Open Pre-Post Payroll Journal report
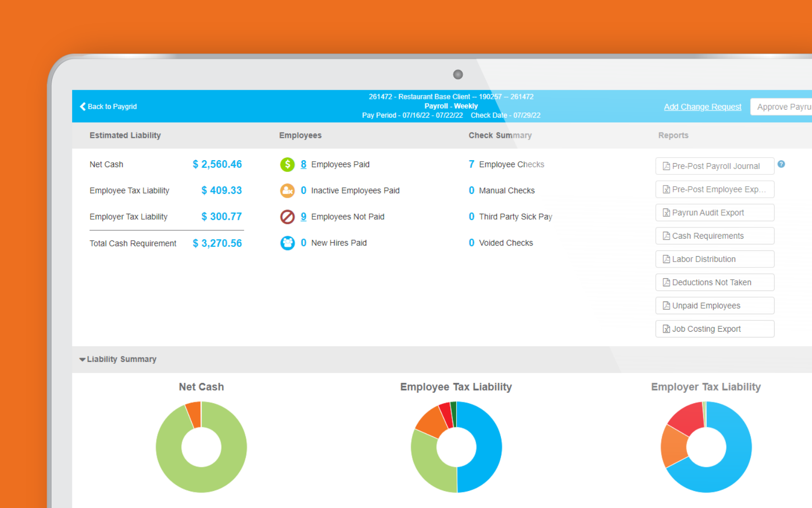The width and height of the screenshot is (812, 508). (x=715, y=166)
